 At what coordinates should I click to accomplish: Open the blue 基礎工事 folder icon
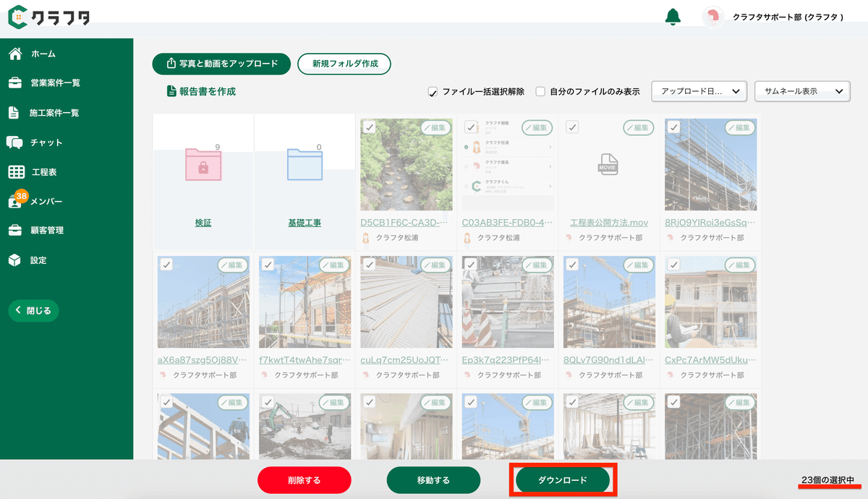point(305,164)
